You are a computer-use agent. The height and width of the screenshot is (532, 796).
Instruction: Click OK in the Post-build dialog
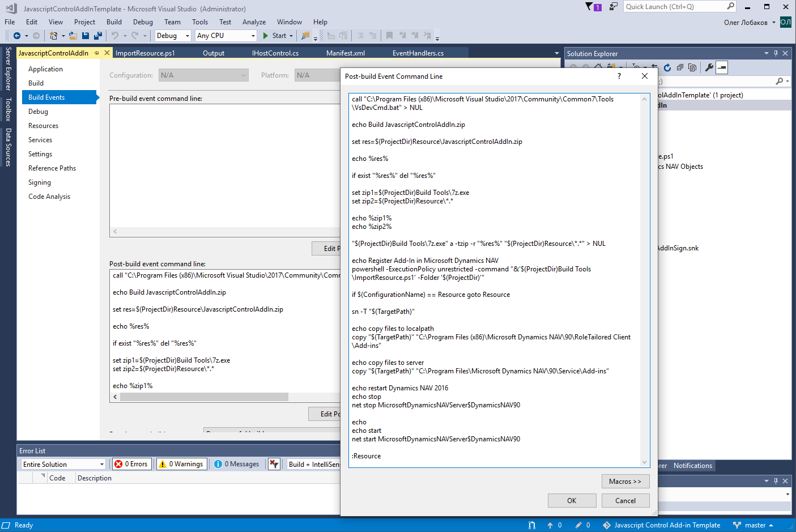(572, 501)
